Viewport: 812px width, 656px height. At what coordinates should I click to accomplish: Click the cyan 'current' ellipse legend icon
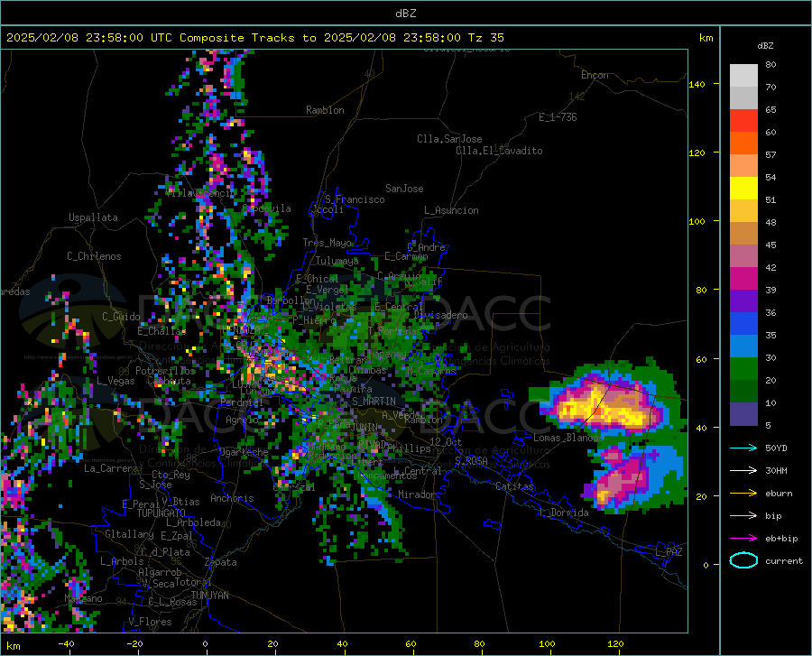tap(743, 560)
